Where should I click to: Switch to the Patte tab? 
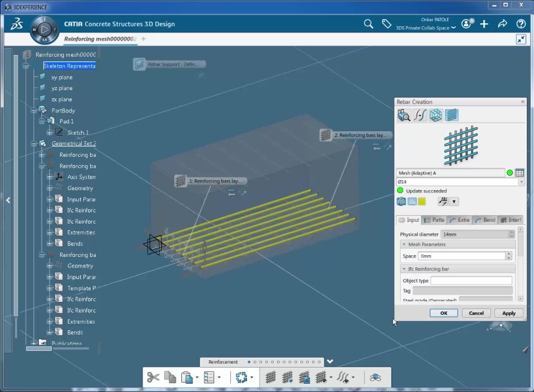click(434, 220)
